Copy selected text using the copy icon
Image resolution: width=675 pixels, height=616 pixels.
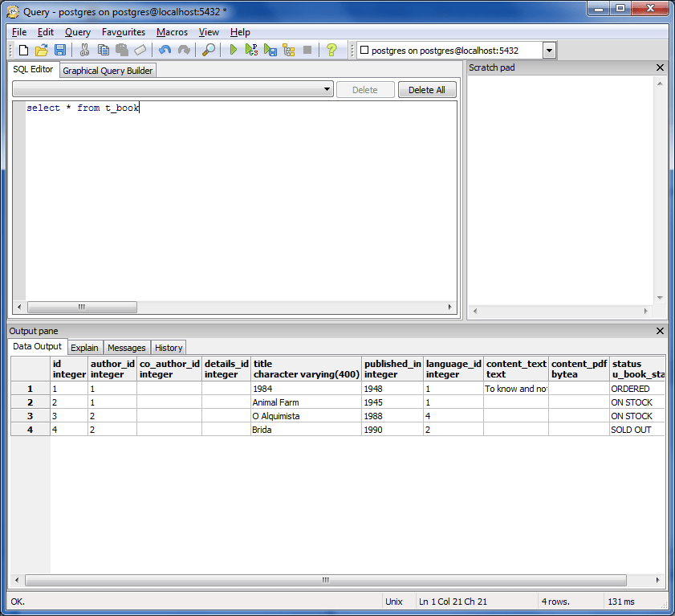[x=103, y=50]
